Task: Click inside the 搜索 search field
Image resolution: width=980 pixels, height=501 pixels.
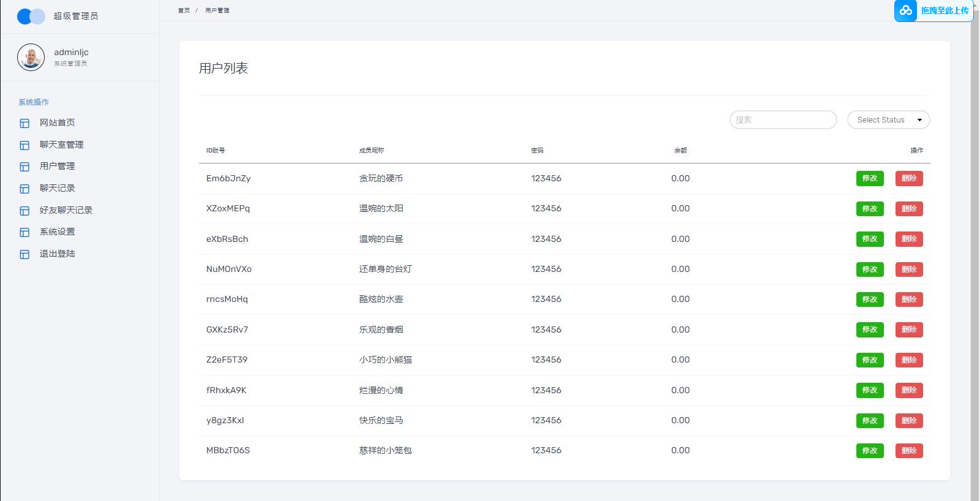Action: click(x=783, y=120)
